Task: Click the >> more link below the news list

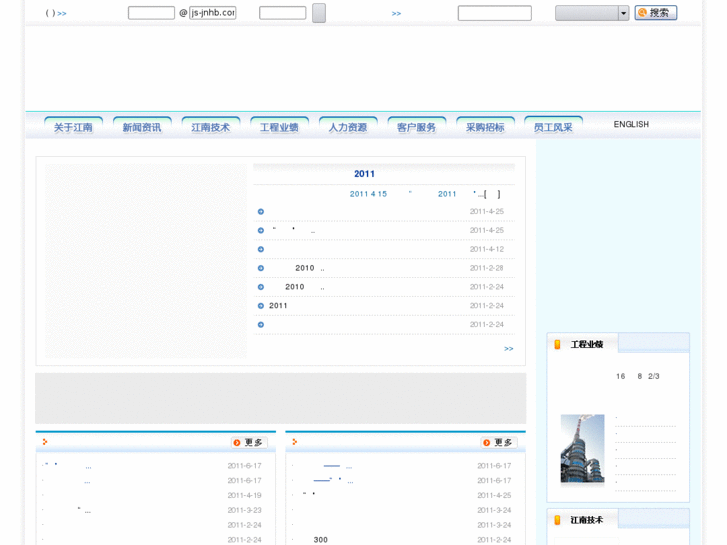Action: (509, 349)
